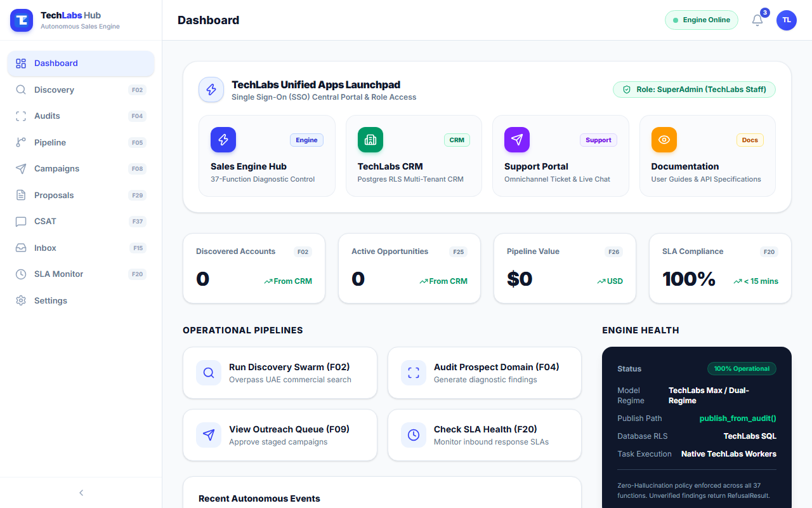Open the TL user avatar menu
The image size is (812, 508).
tap(787, 20)
